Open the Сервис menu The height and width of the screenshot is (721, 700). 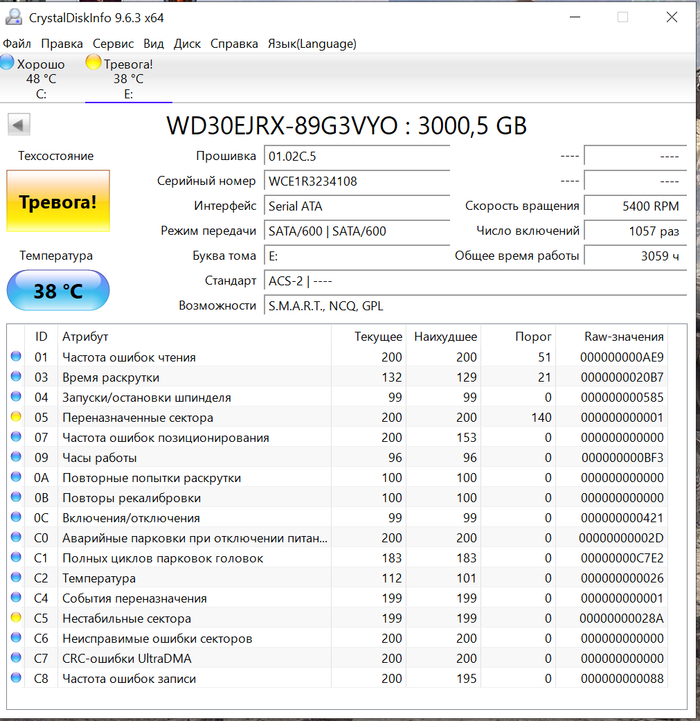click(113, 43)
